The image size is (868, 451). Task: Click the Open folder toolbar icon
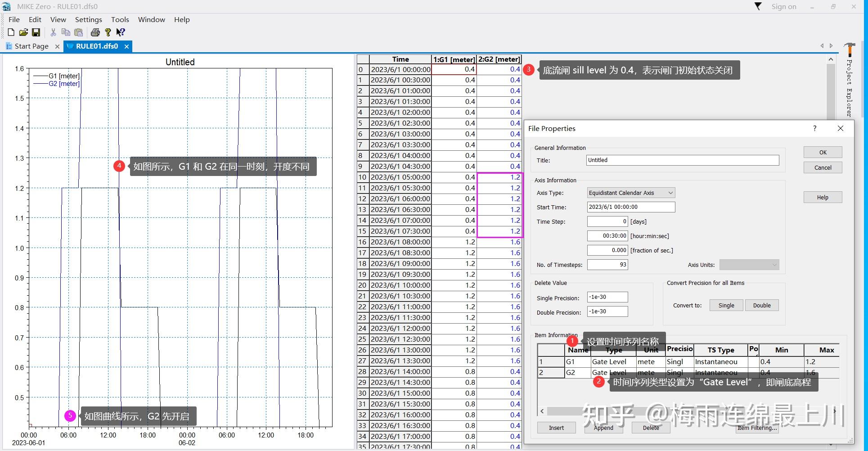coord(23,32)
